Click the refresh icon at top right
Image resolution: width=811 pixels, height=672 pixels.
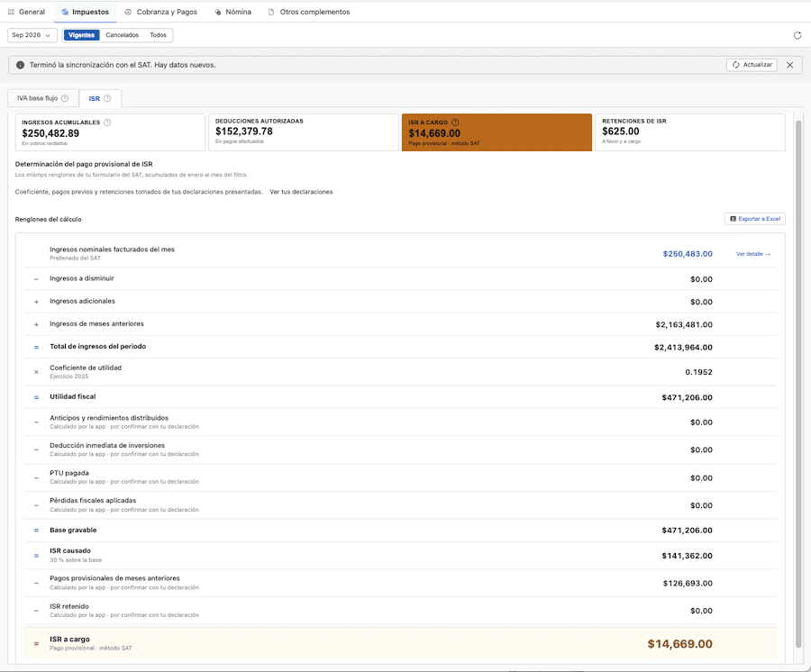click(x=797, y=36)
